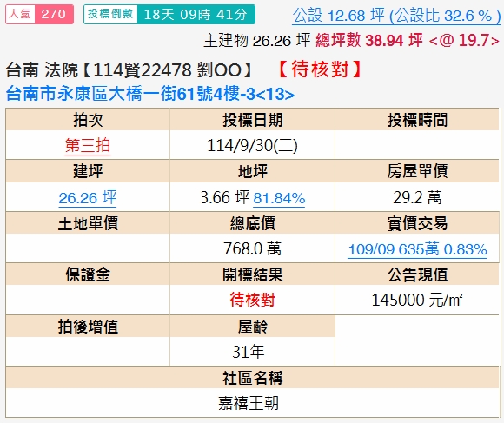Click the 拍次 column header
Viewport: 504px width, 423px height.
pos(88,120)
